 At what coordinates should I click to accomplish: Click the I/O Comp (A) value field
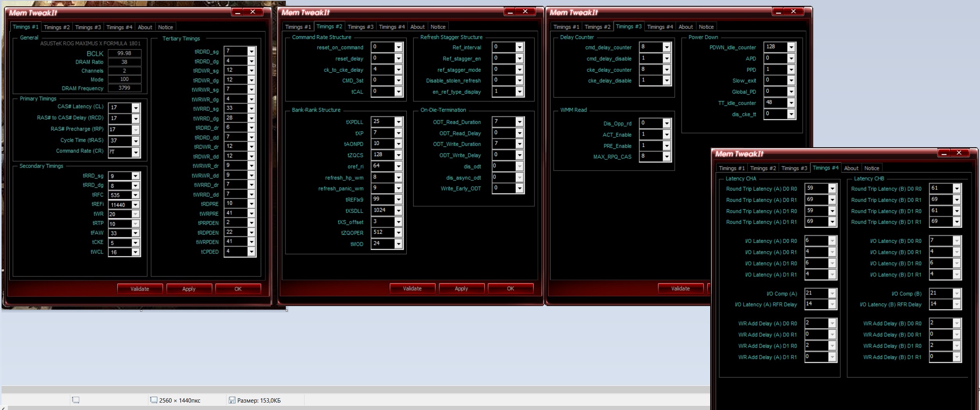point(821,293)
